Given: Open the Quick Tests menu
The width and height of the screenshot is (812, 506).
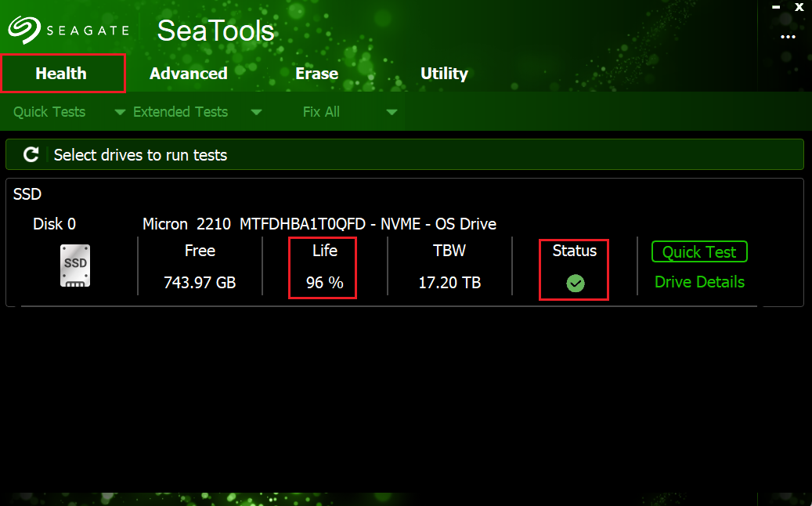Looking at the screenshot, I should pyautogui.click(x=49, y=111).
